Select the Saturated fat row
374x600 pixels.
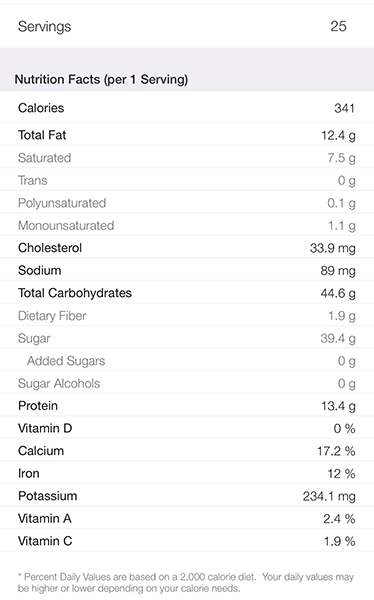(187, 157)
